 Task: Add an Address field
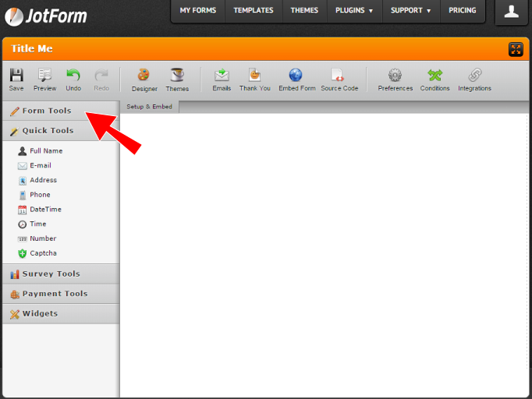click(x=37, y=180)
